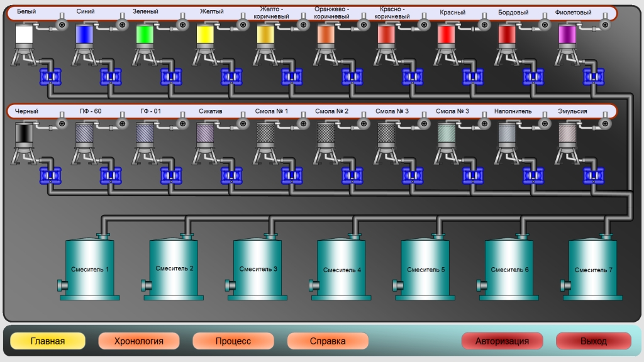Open the Смеситель 1 mixer vessel

90,269
